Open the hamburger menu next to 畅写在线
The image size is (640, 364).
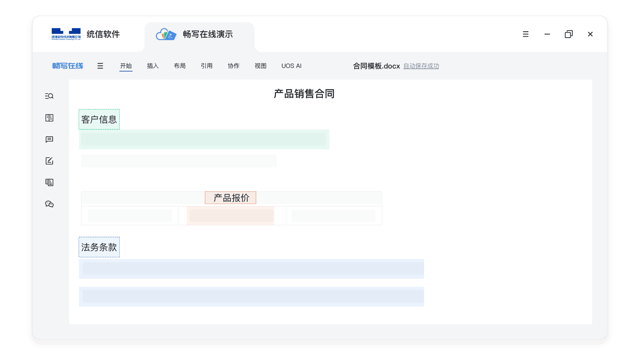coord(100,66)
